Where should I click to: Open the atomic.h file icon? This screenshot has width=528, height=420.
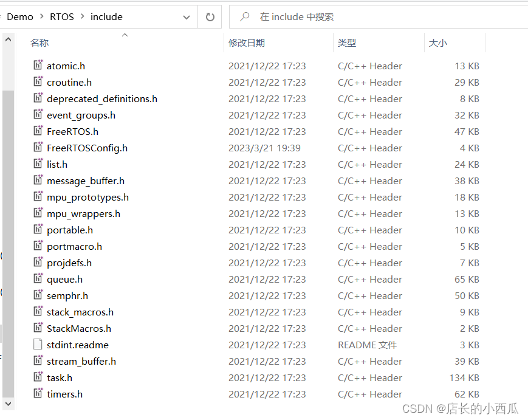click(38, 66)
